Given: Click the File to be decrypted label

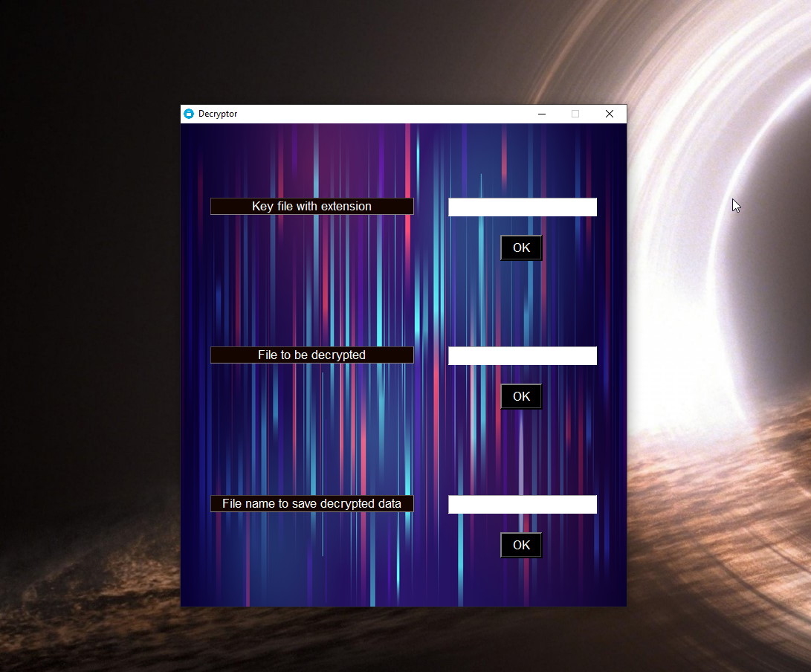Looking at the screenshot, I should [312, 355].
